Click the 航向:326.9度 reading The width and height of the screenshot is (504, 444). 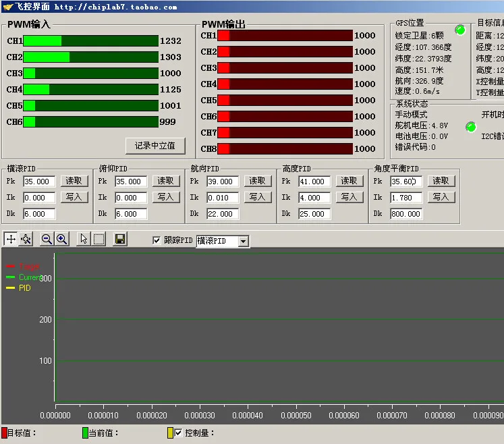pyautogui.click(x=419, y=81)
